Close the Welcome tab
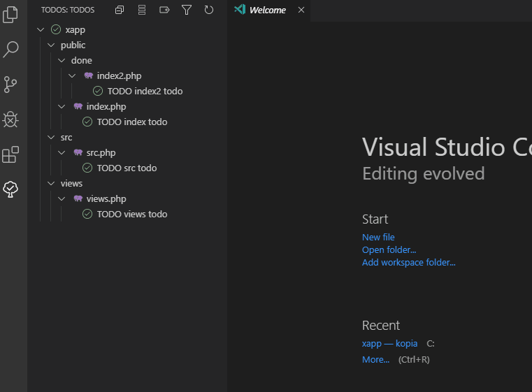Image resolution: width=532 pixels, height=392 pixels. (x=301, y=10)
